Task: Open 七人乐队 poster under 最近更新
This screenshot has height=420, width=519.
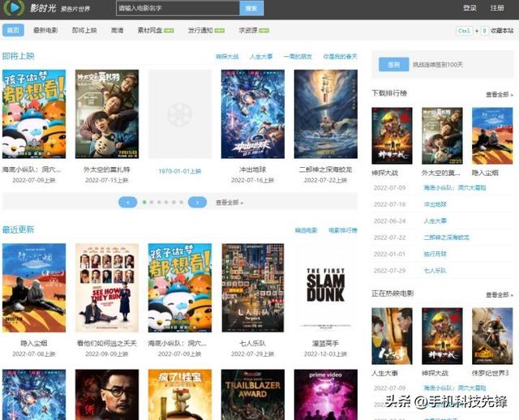Action: click(253, 288)
